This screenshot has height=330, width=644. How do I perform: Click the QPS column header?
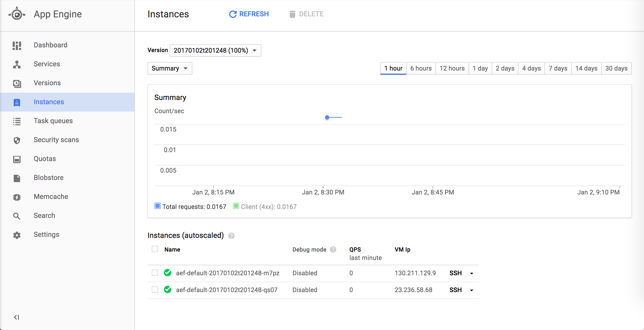tap(355, 249)
